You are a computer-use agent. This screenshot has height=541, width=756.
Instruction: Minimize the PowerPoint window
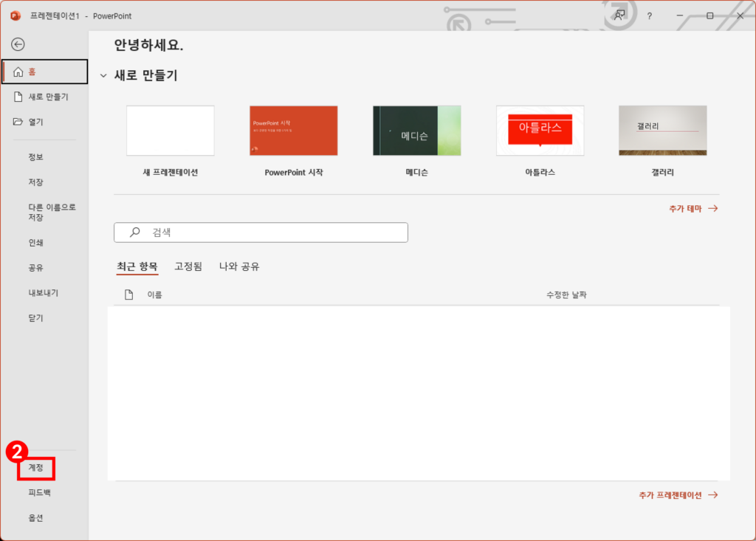click(x=680, y=16)
